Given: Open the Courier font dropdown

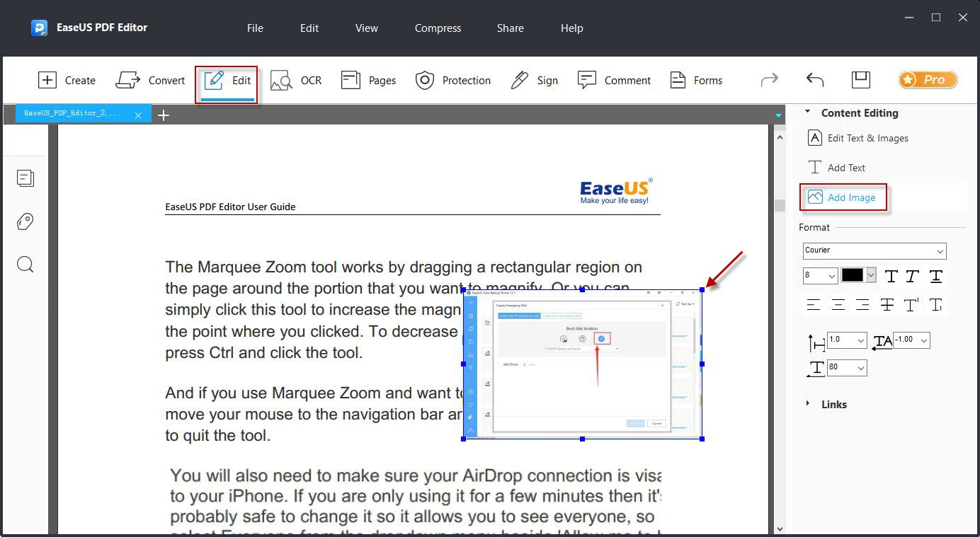Looking at the screenshot, I should click(874, 251).
